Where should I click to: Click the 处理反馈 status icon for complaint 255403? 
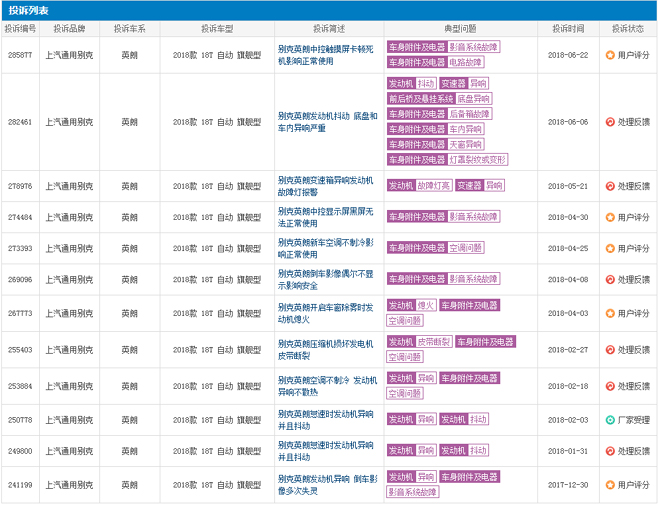610,350
